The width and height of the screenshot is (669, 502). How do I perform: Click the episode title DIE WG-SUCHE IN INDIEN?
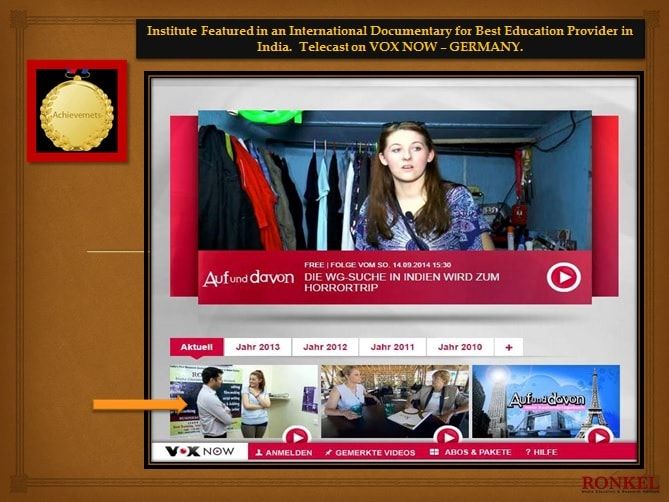[x=401, y=282]
